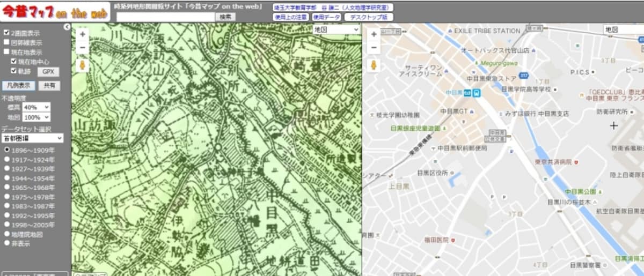Enable the 現在地表示 checkbox
644x276 pixels.
pyautogui.click(x=6, y=52)
